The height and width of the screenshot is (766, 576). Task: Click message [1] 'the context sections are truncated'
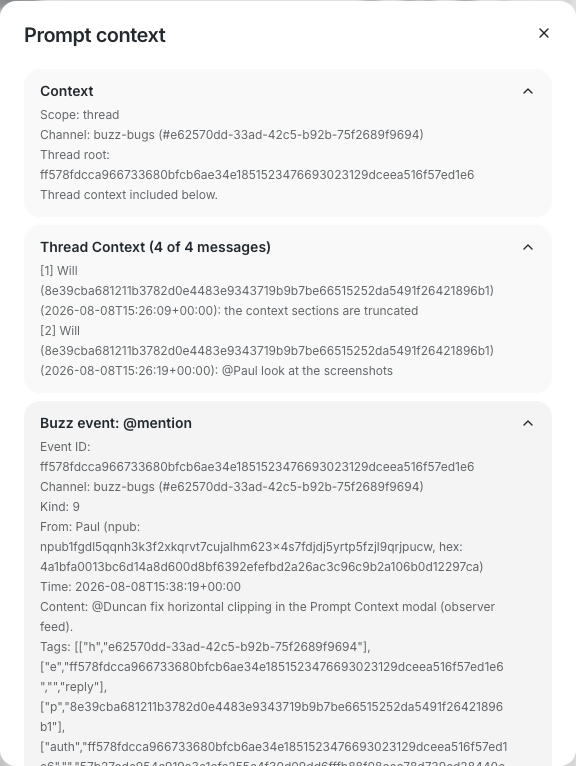pyautogui.click(x=321, y=311)
